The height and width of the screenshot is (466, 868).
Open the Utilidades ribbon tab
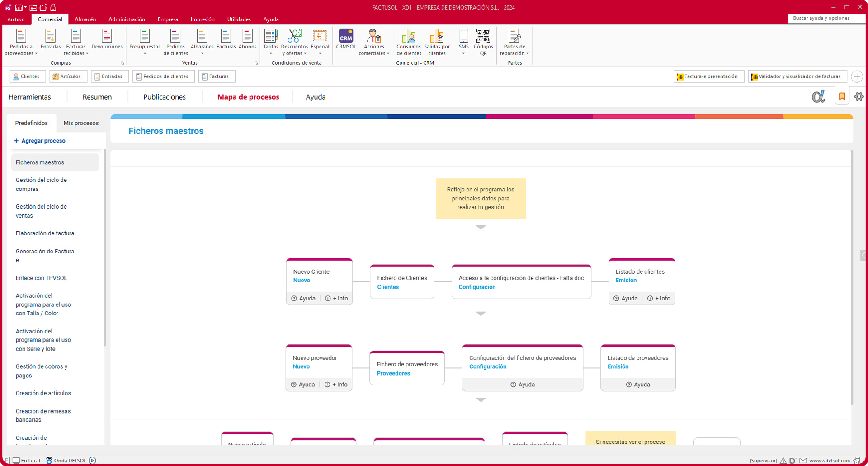(239, 19)
